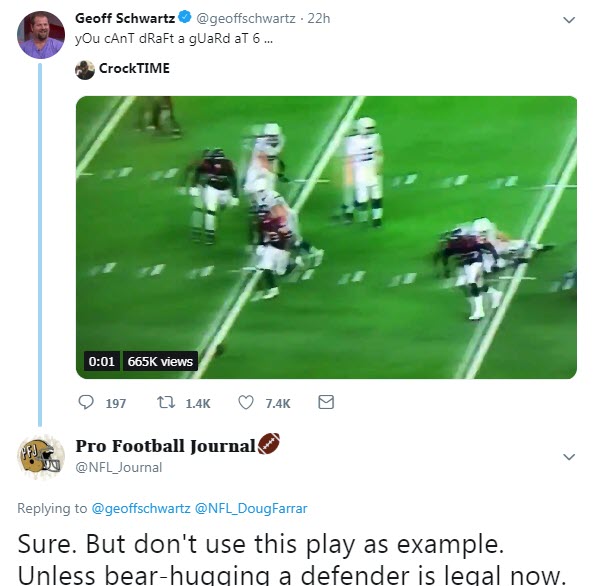Click the 665K views video label
600x586 pixels.
[x=160, y=361]
